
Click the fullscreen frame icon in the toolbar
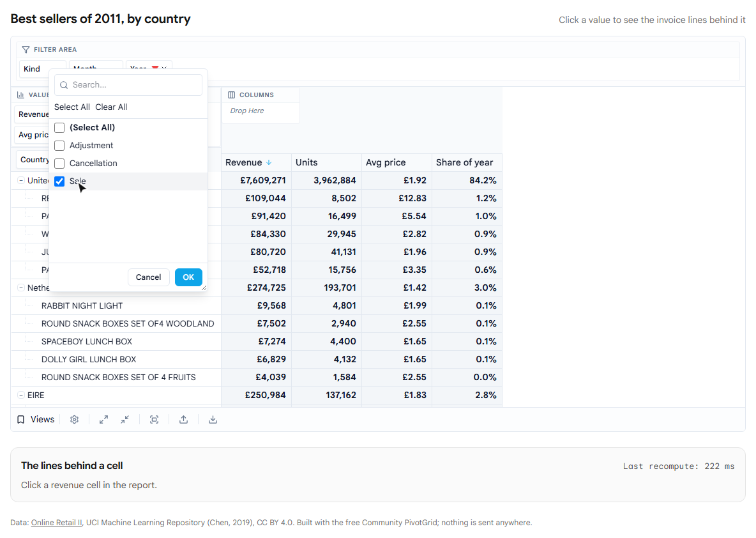(155, 419)
